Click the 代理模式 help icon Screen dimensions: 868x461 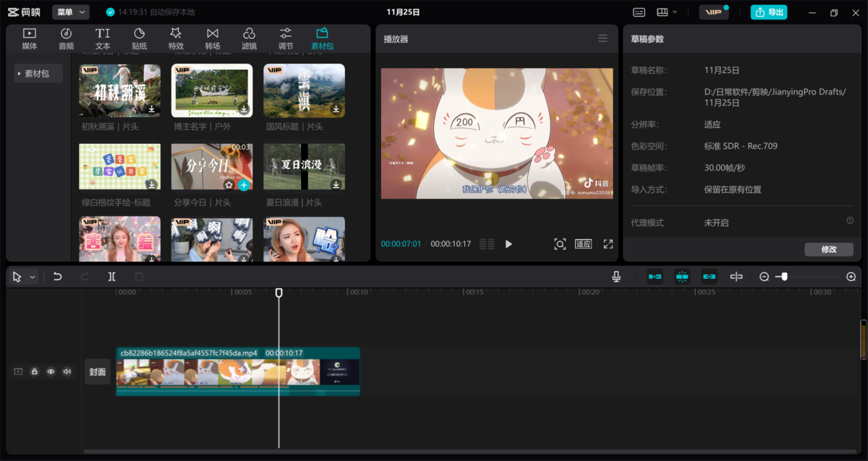(850, 220)
